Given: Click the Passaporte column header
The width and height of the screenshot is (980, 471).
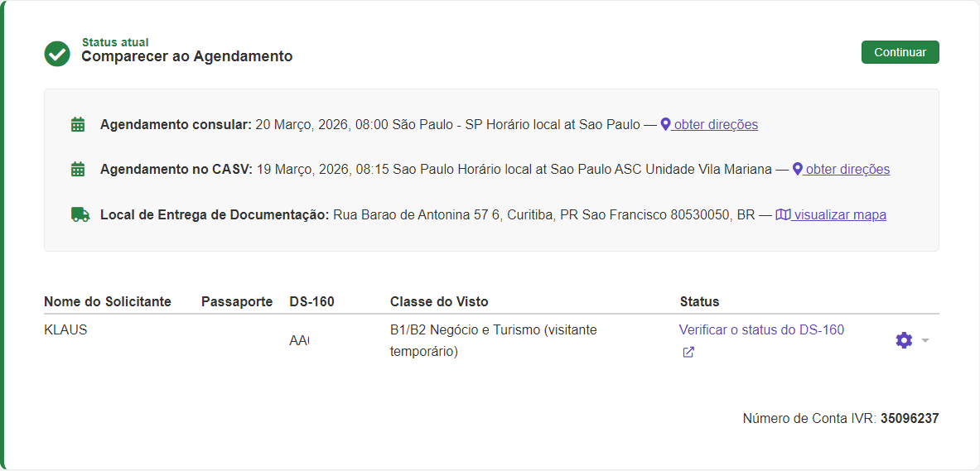Looking at the screenshot, I should tap(237, 301).
